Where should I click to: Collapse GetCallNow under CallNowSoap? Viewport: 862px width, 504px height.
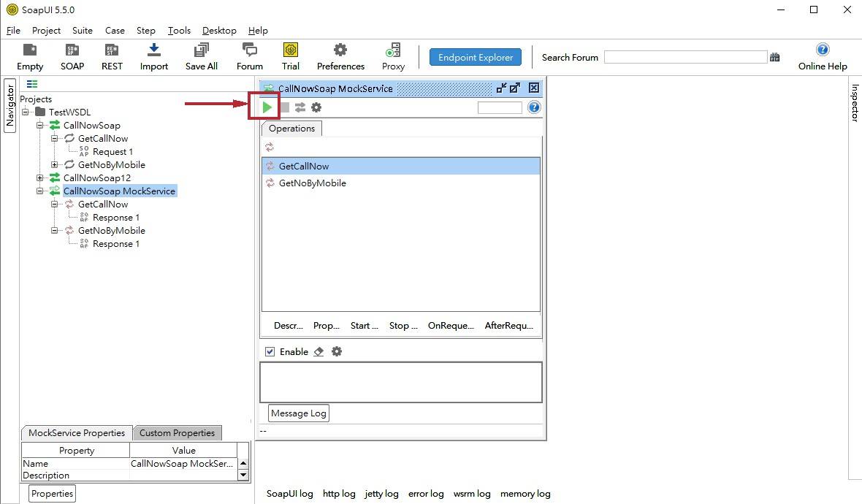click(55, 139)
